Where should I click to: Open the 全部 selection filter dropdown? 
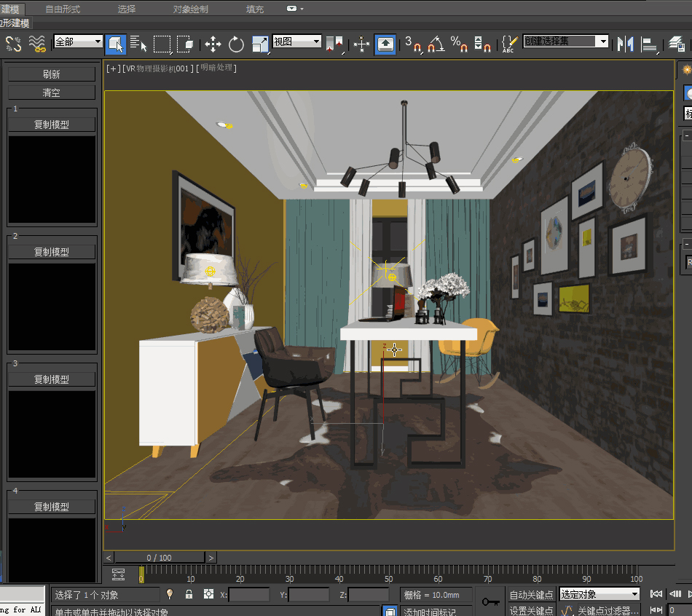[78, 42]
